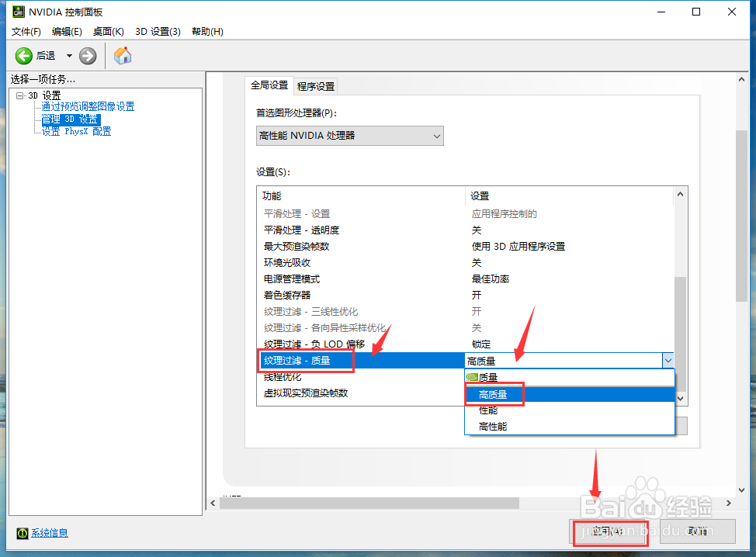Viewport: 756px width, 557px height.
Task: Choose 质量 option with NVIDIA logo
Action: (x=569, y=377)
